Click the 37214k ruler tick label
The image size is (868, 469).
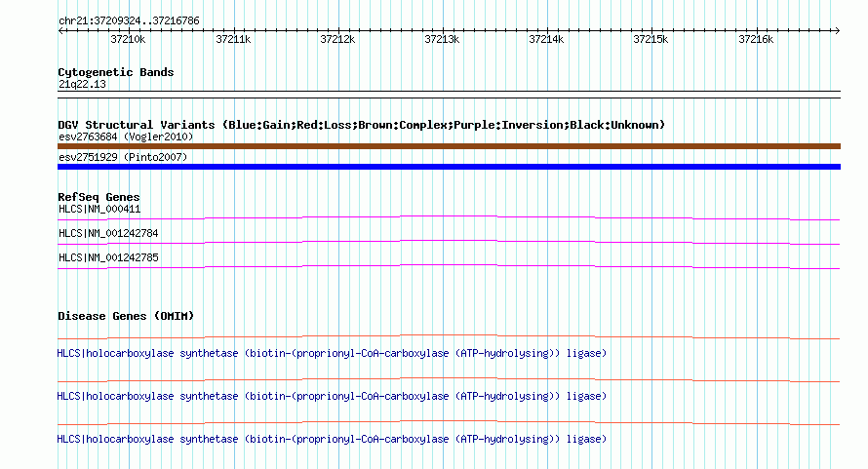coord(546,39)
